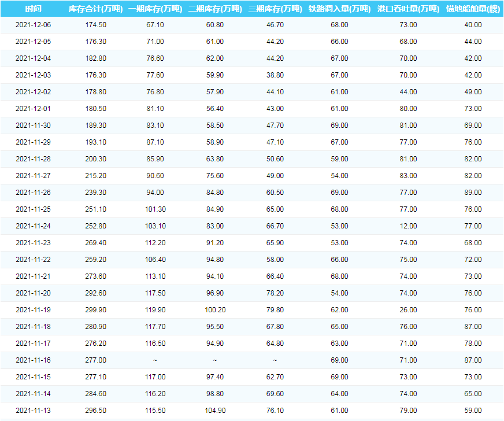The height and width of the screenshot is (421, 504).
Task: Click the 100.20 二期库存 value
Action: (215, 310)
